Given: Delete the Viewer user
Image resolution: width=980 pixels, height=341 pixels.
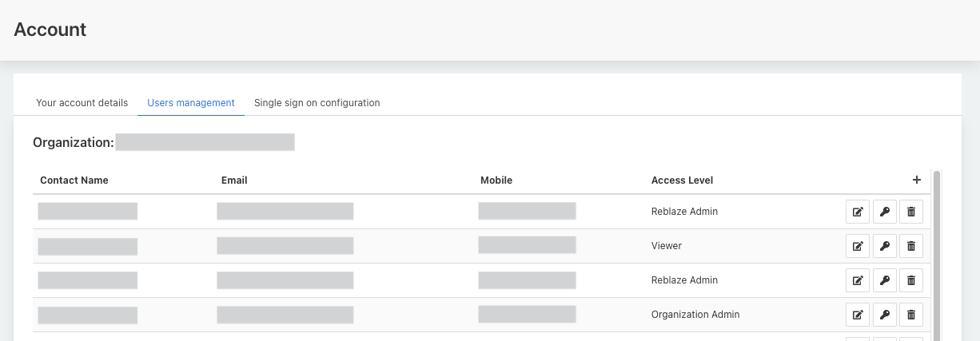Looking at the screenshot, I should coord(910,246).
